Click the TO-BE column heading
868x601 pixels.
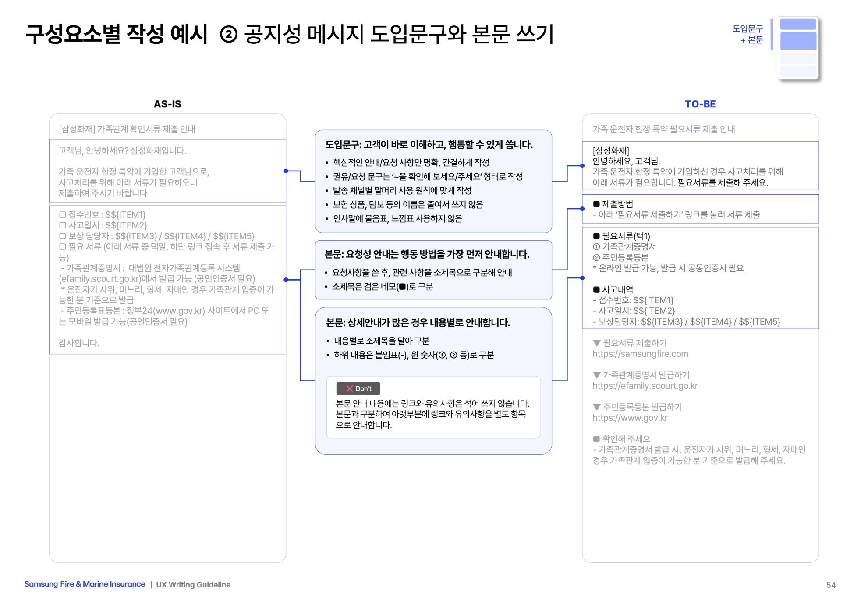pyautogui.click(x=700, y=104)
